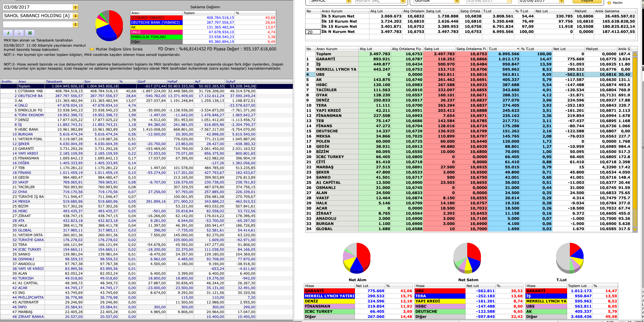644x322 pixels.
Task: Click the İlk 5 Kurum Net row
Action: (470, 16)
